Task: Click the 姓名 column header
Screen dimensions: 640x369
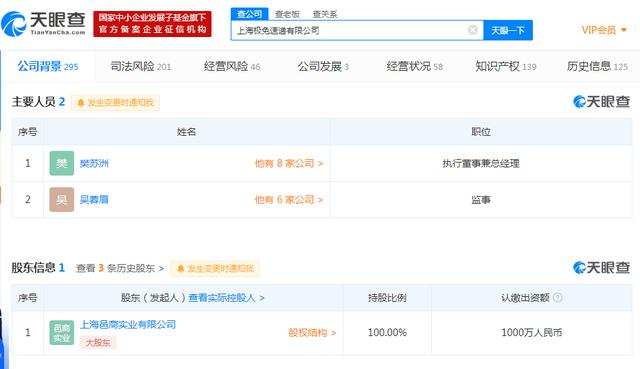Action: 187,131
